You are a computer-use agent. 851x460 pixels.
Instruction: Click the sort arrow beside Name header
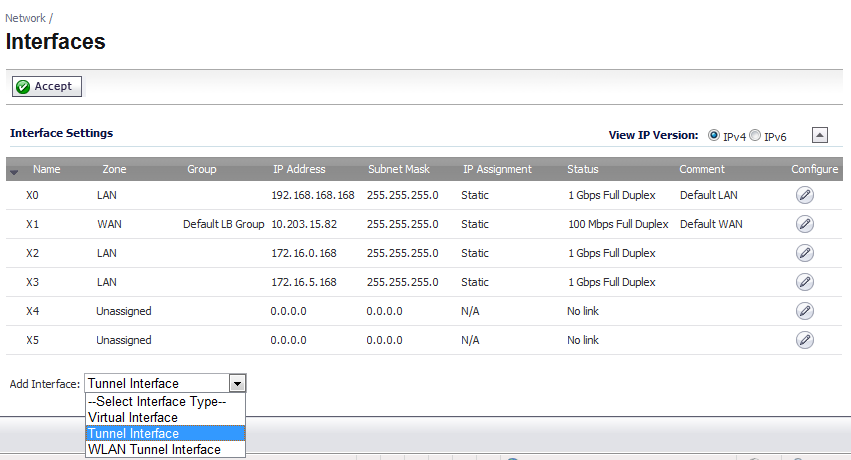pyautogui.click(x=14, y=171)
